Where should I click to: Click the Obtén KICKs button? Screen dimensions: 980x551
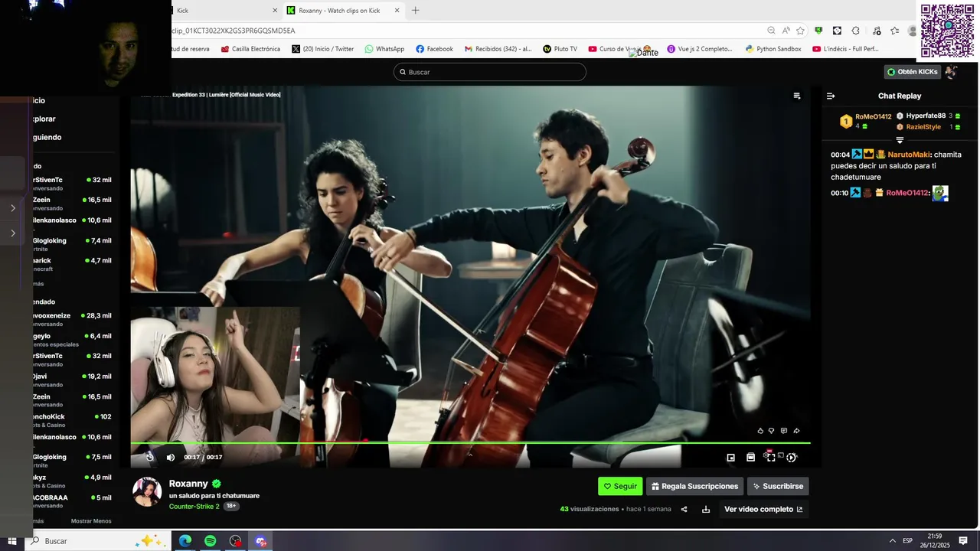point(912,72)
